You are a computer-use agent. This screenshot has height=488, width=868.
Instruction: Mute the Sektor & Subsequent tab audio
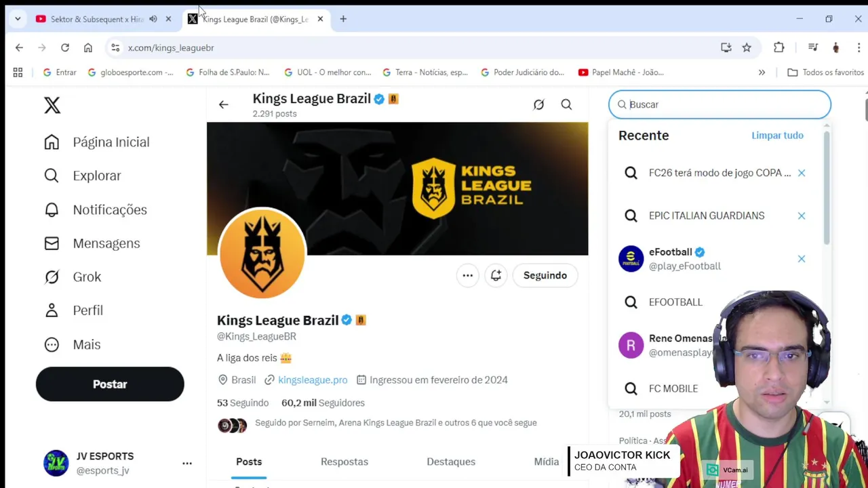pyautogui.click(x=153, y=19)
